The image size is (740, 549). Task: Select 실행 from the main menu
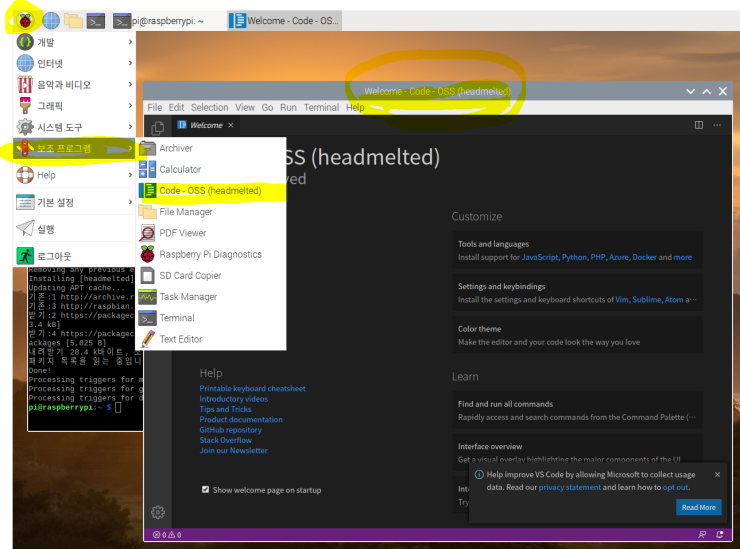coord(75,229)
